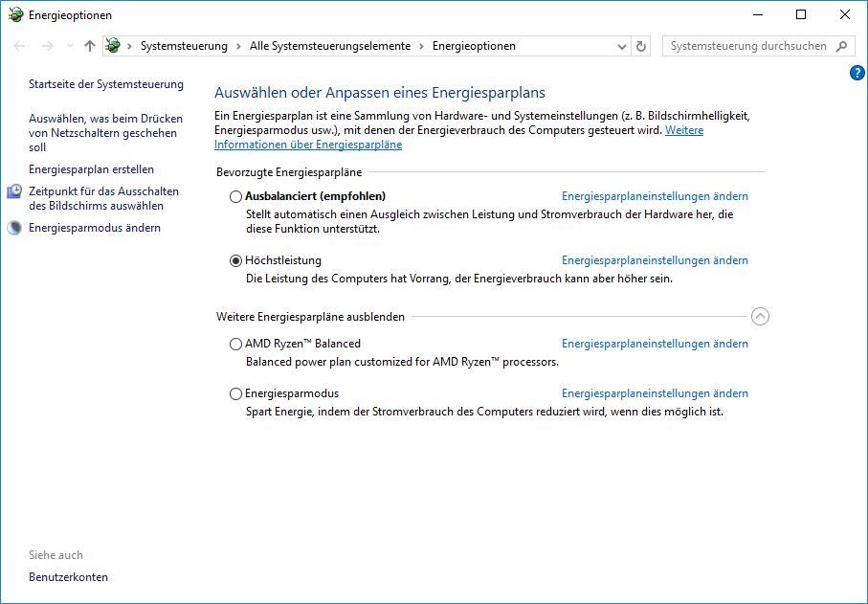The height and width of the screenshot is (604, 868).
Task: Close the Energieoptionen window
Action: click(845, 15)
